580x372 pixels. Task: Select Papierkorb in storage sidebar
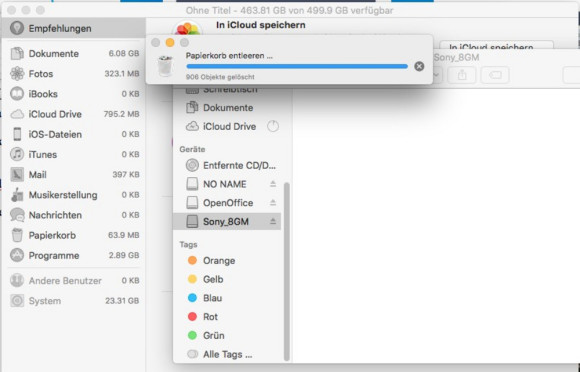point(74,235)
